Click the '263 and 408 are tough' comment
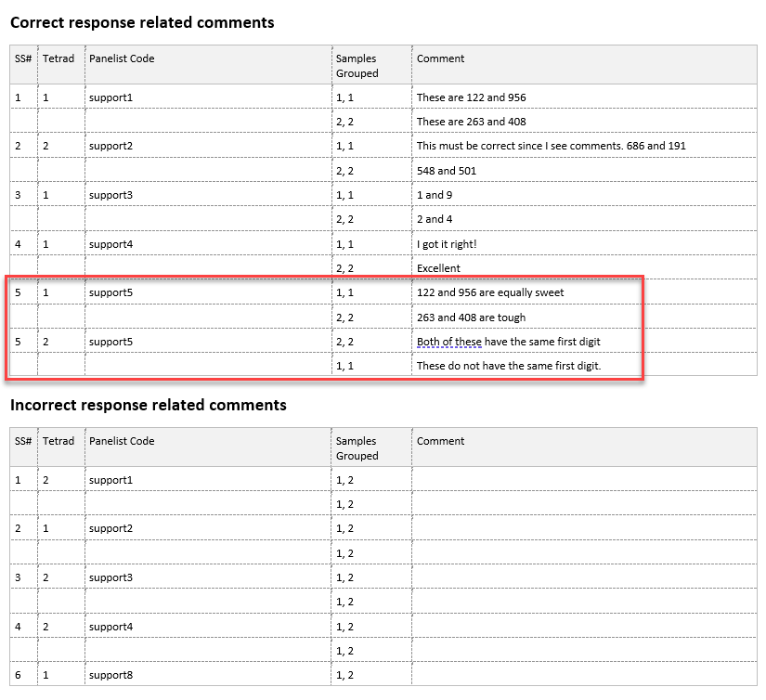This screenshot has height=700, width=766. point(471,318)
